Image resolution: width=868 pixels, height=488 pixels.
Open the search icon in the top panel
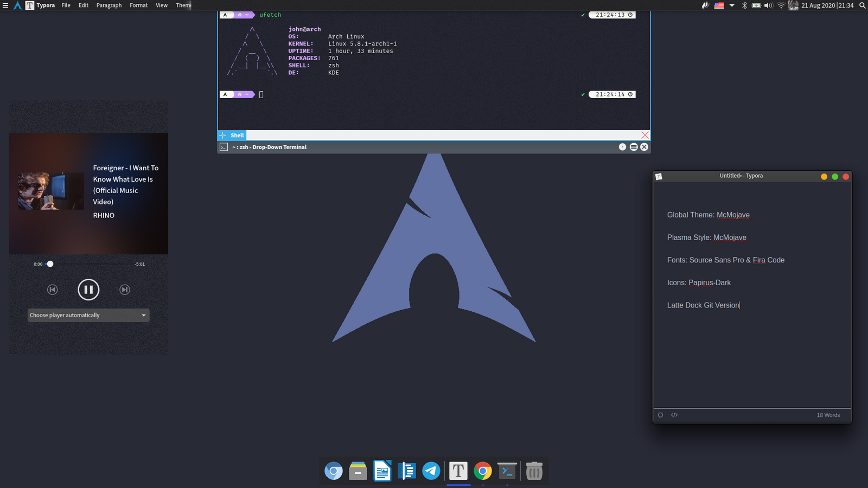click(862, 5)
